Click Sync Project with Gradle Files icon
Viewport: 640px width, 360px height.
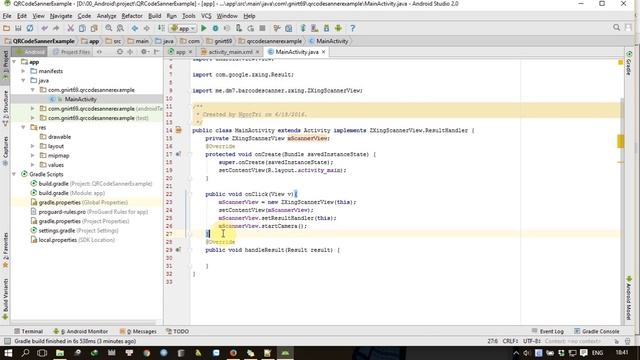303,28
